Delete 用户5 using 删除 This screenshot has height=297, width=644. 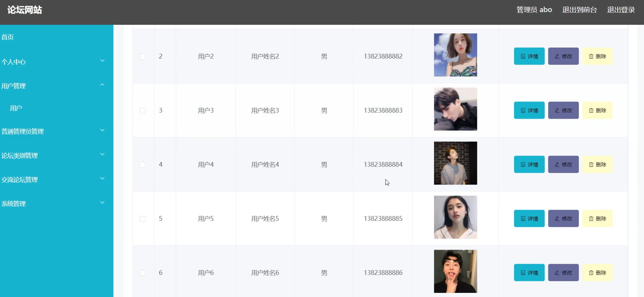pos(597,218)
